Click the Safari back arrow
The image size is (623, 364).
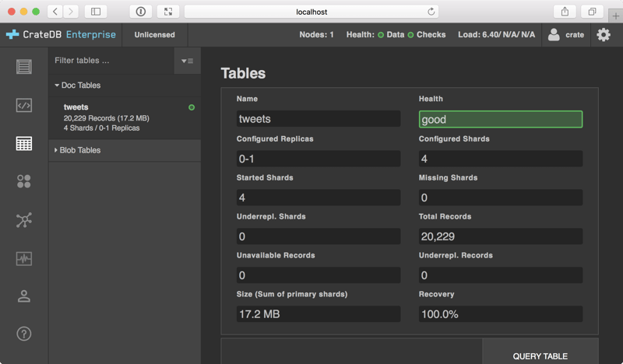click(55, 12)
